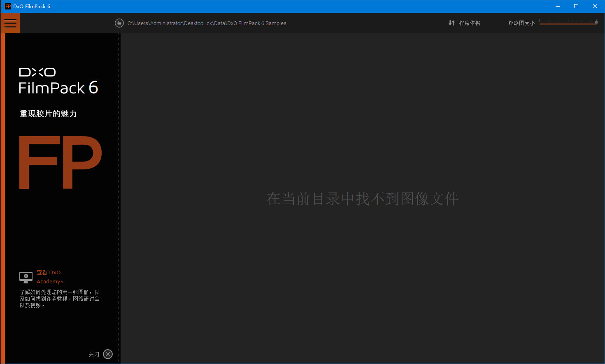Select the current directory breadcrumb
Image resolution: width=605 pixels, height=364 pixels.
(x=207, y=23)
